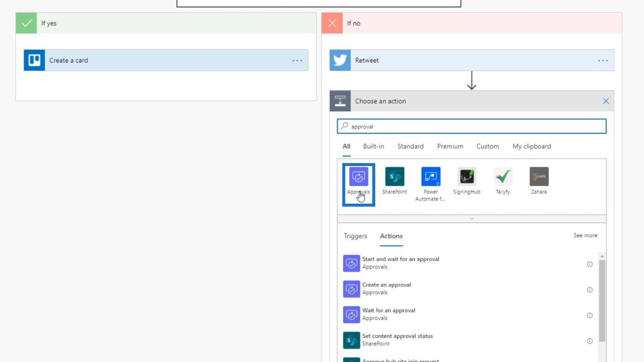Open the Retweet step options menu

[603, 61]
